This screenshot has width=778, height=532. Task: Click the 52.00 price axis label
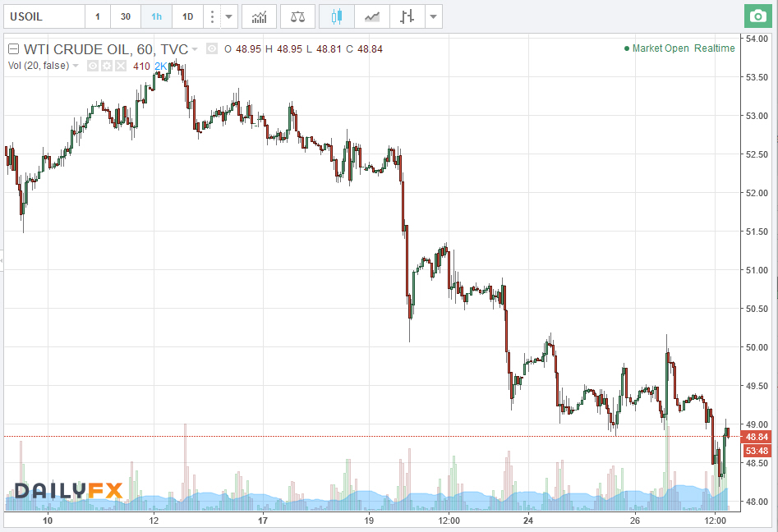click(x=757, y=193)
